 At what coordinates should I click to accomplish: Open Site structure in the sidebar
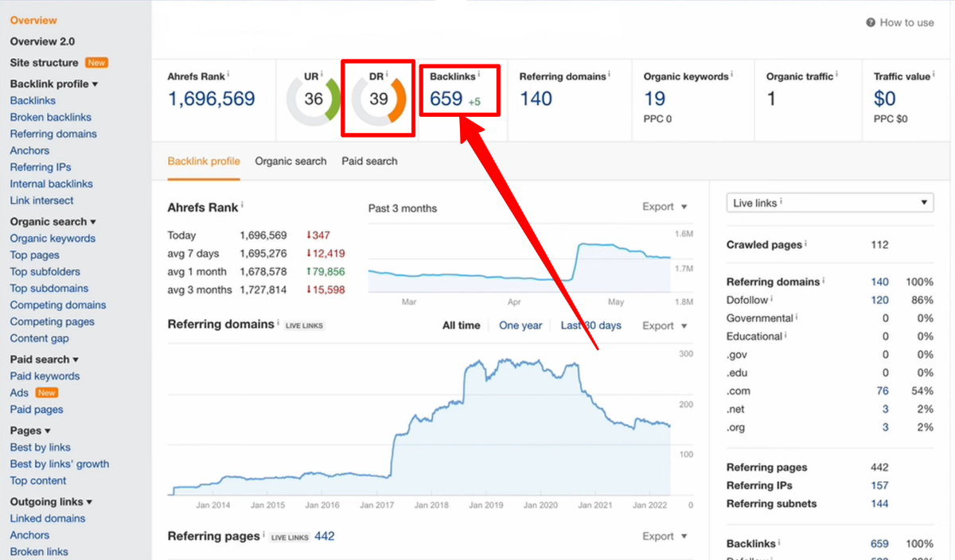pos(44,63)
